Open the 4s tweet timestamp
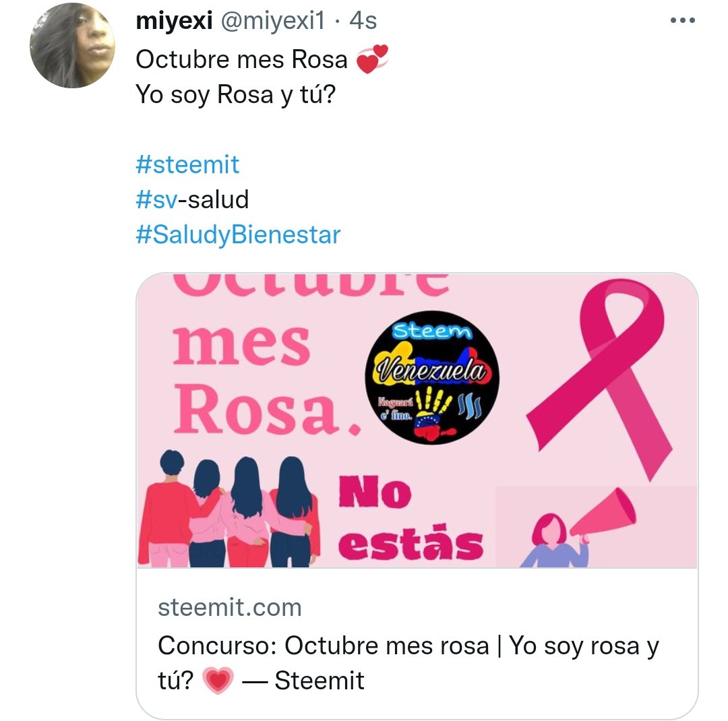Screen dimensions: 728x721 point(363,20)
